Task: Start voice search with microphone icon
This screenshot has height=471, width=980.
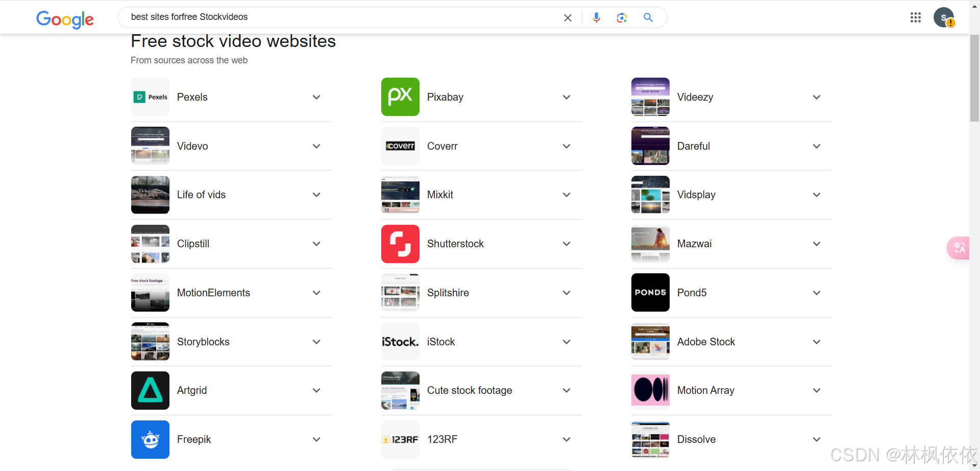Action: pos(596,18)
